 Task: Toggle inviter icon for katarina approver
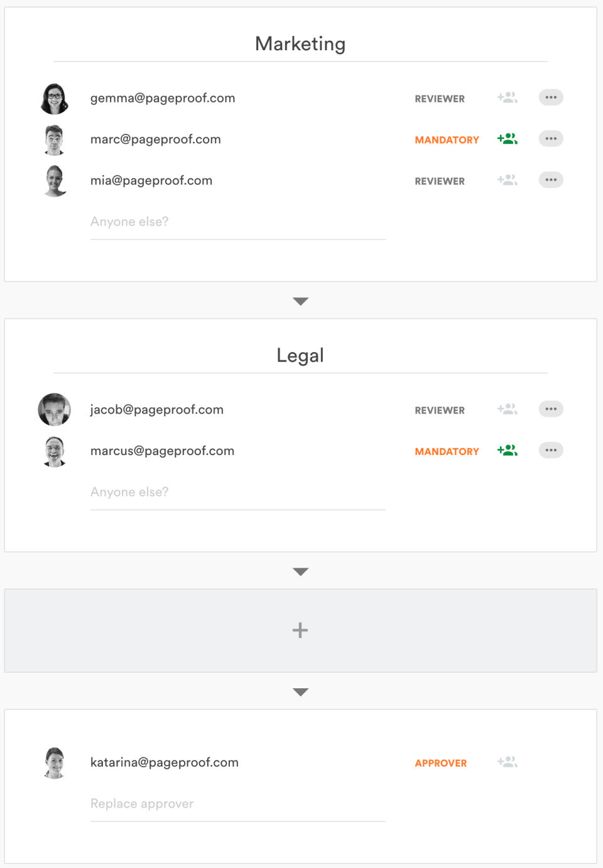[x=508, y=762]
